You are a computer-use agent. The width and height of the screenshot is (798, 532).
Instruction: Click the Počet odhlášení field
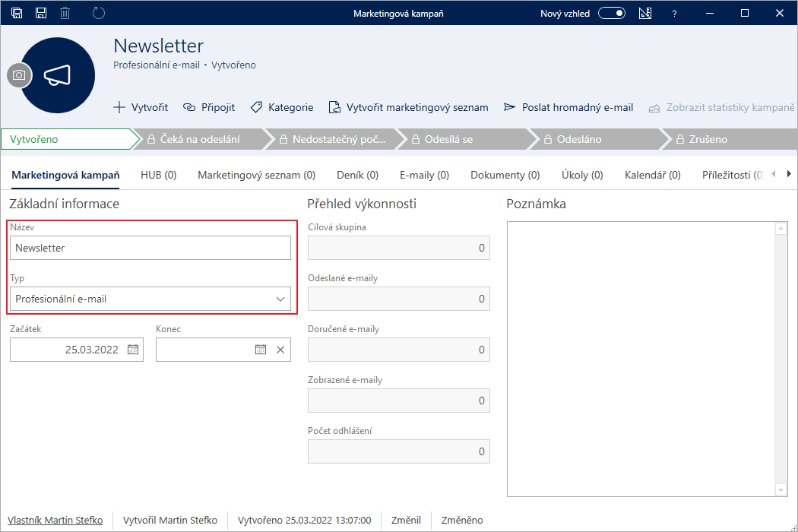pyautogui.click(x=399, y=451)
